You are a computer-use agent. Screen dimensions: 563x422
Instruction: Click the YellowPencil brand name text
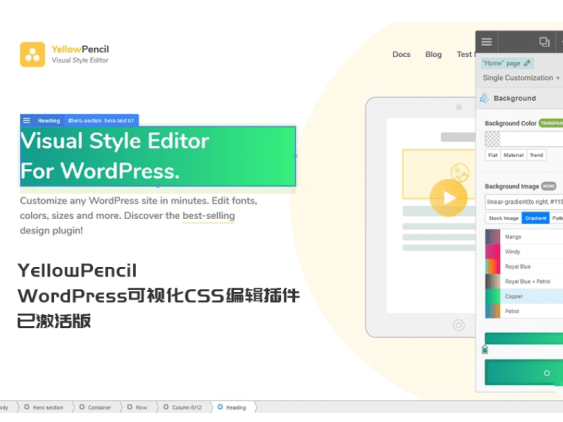pos(80,49)
